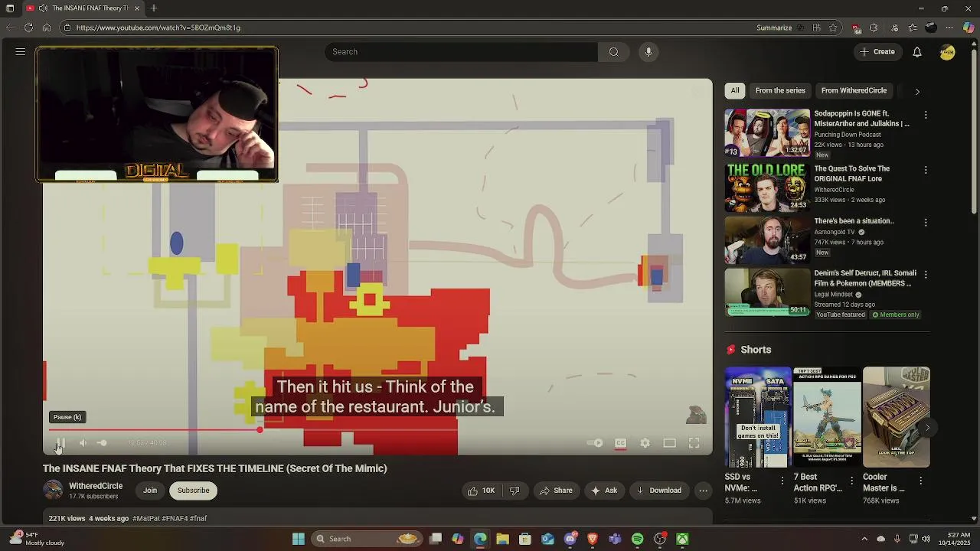This screenshot has width=980, height=551.
Task: Go to browser home page
Action: click(x=47, y=28)
